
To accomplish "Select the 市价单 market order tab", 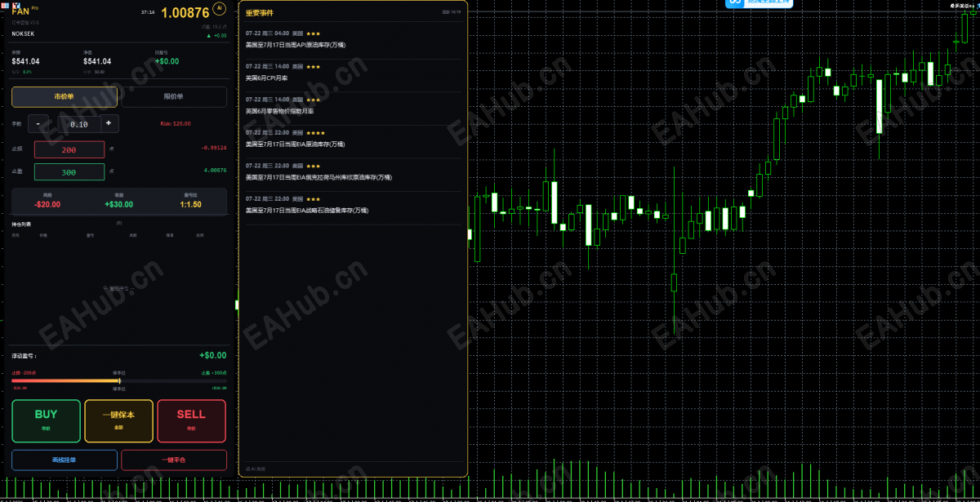I will [x=65, y=96].
